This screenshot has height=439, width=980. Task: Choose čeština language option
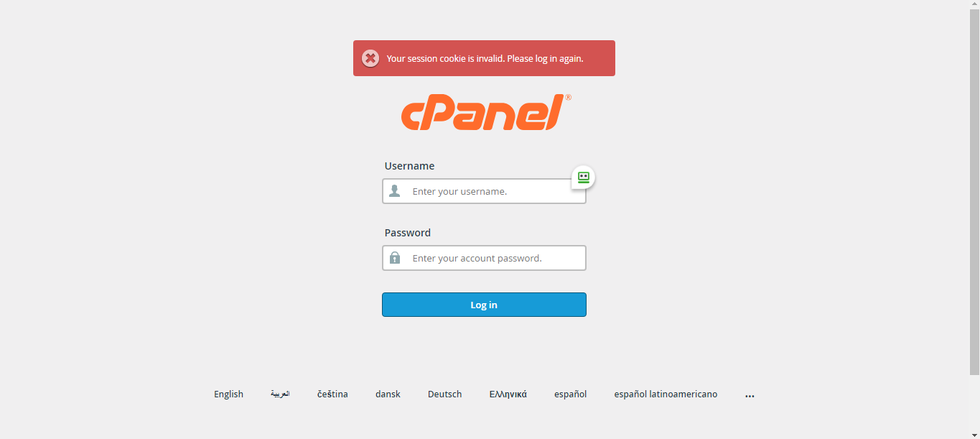[x=332, y=394]
